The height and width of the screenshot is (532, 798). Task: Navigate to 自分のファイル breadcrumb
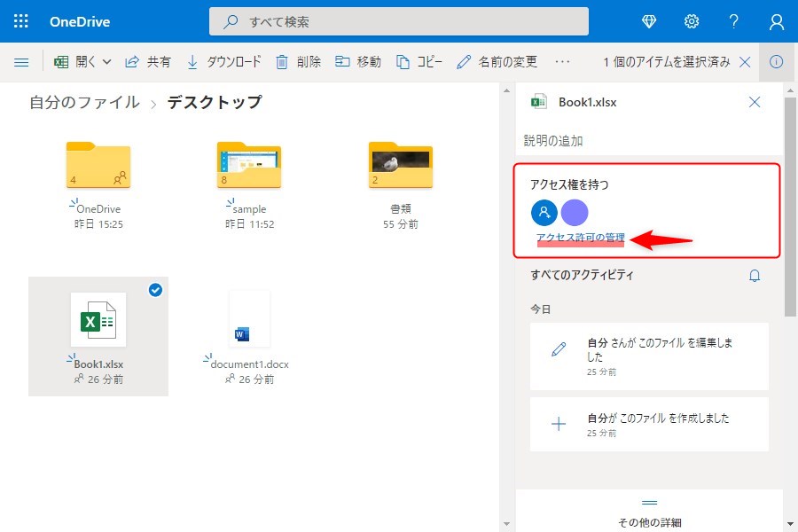coord(84,103)
